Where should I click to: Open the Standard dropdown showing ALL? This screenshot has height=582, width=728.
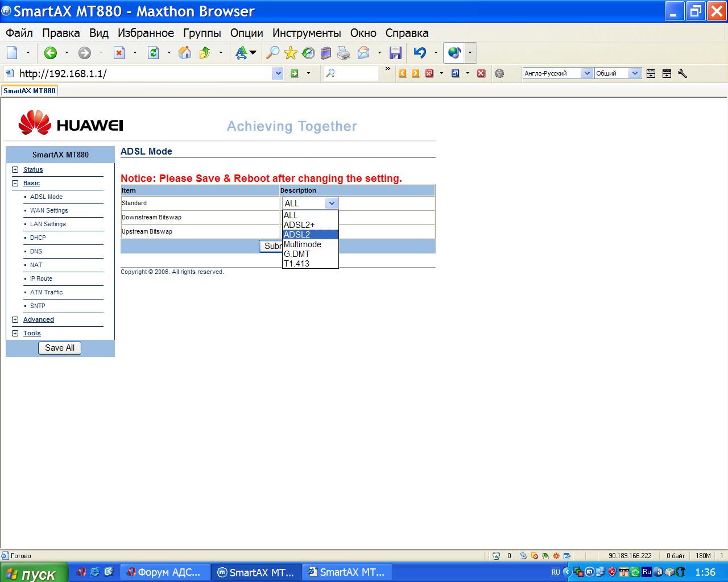[310, 203]
